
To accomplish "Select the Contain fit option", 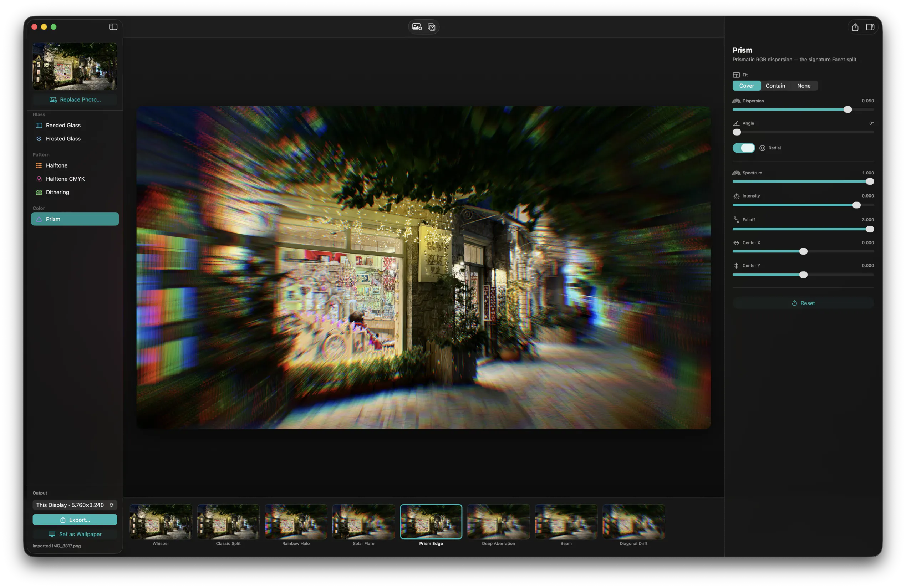I will tap(775, 86).
